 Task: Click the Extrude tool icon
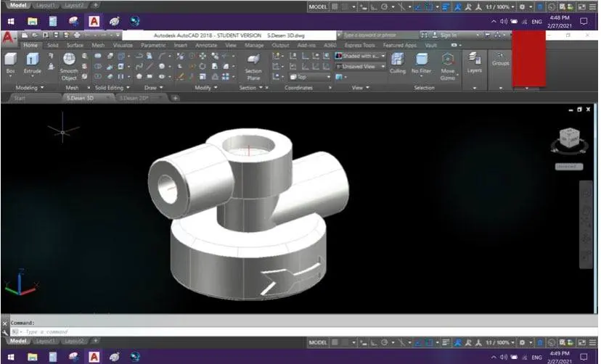[33, 59]
